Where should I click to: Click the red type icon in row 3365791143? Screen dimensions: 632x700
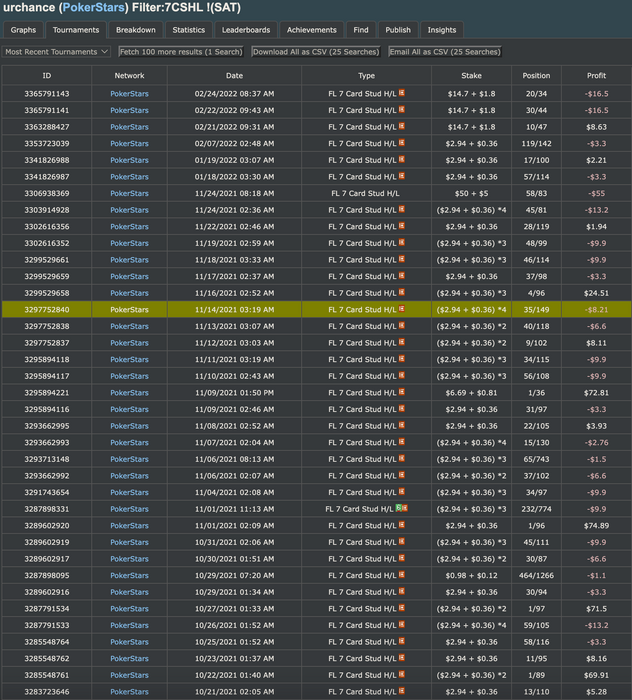pyautogui.click(x=402, y=93)
